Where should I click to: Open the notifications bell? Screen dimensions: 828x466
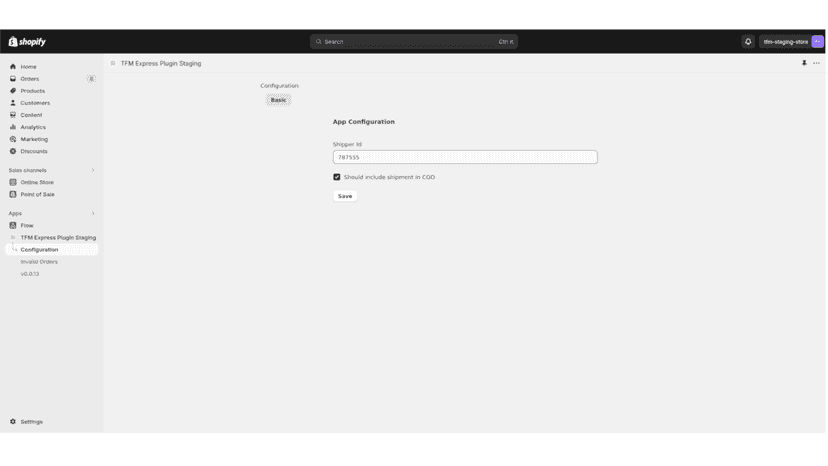tap(748, 42)
